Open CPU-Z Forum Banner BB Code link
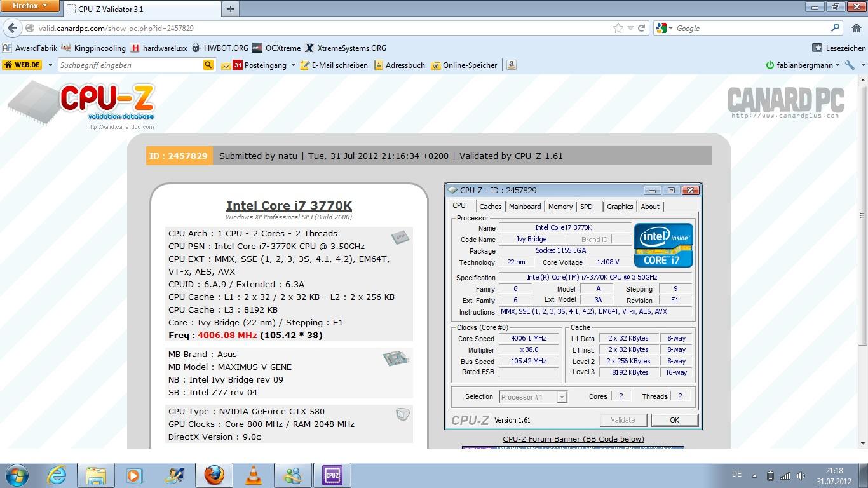 point(573,439)
